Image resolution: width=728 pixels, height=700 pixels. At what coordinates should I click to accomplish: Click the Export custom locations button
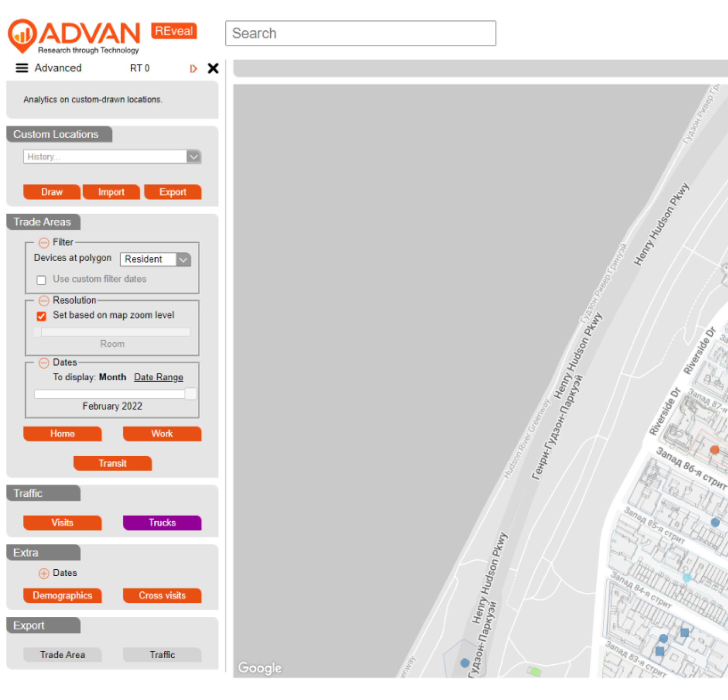click(x=173, y=192)
